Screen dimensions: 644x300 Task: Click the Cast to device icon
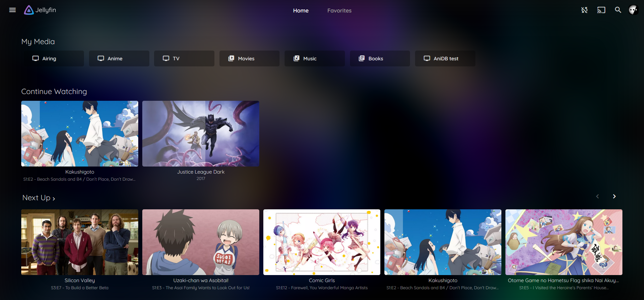601,10
